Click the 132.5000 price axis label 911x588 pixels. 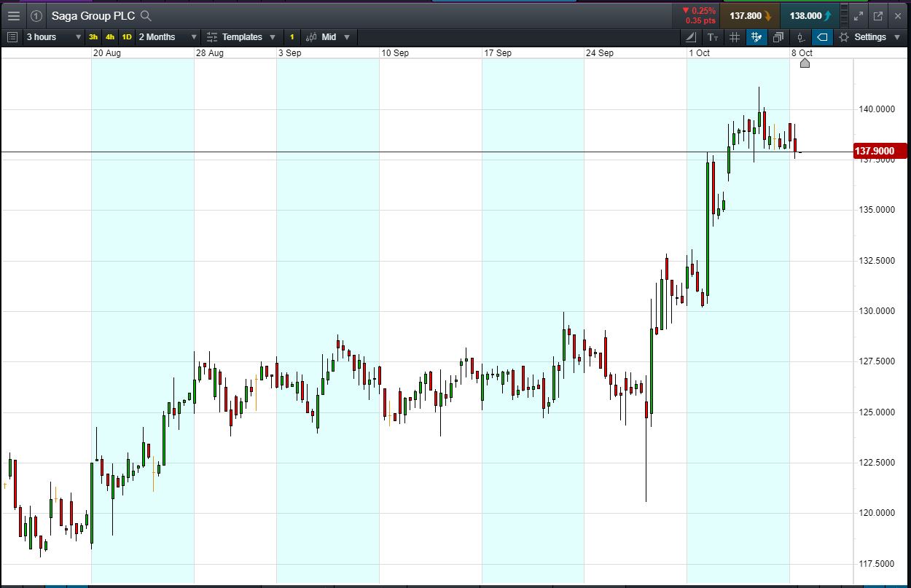877,261
